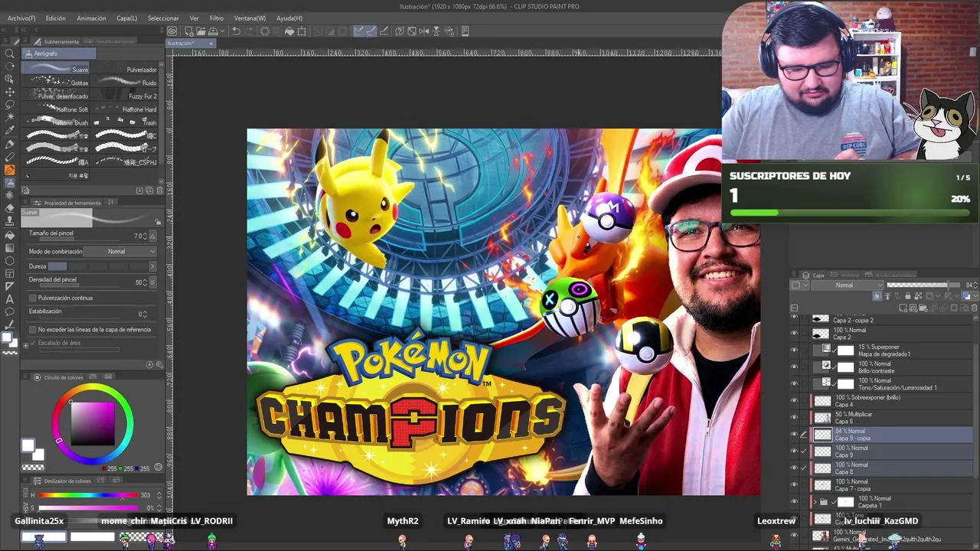Select the Eyedropper tool
This screenshot has height=551, width=980.
click(9, 131)
